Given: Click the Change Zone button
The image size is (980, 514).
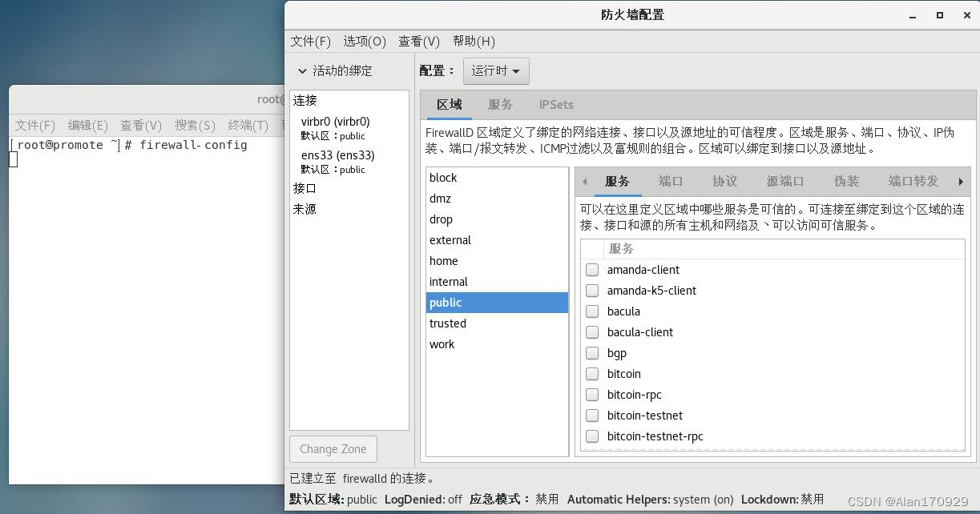Looking at the screenshot, I should pos(333,449).
